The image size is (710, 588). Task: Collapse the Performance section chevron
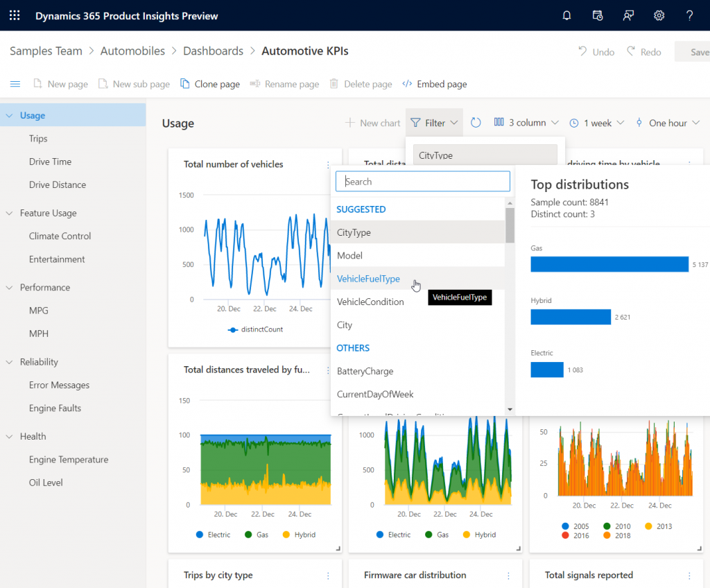click(9, 288)
